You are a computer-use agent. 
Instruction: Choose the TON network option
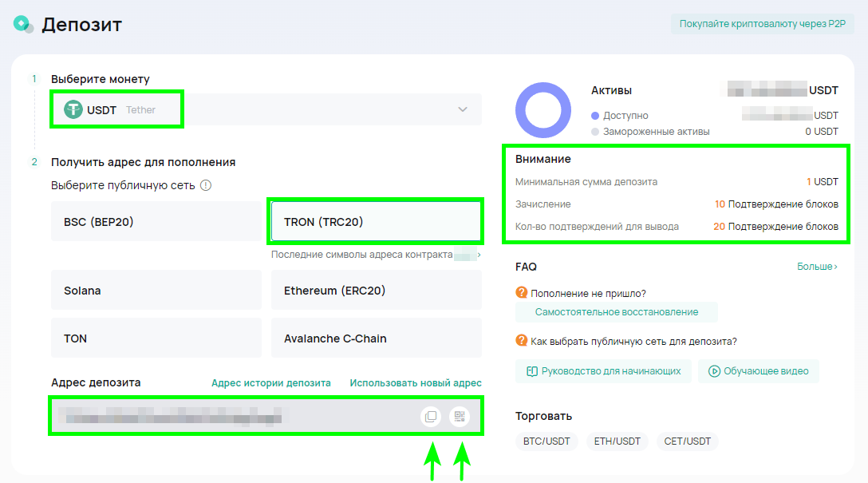click(156, 338)
